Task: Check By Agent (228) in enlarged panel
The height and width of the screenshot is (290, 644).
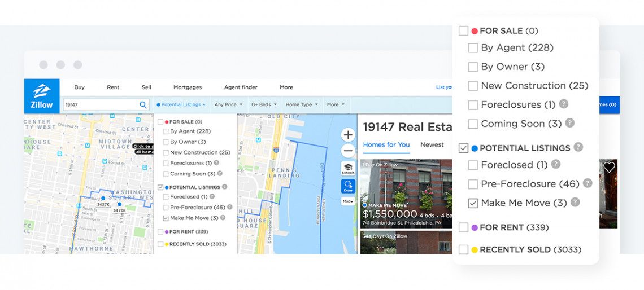Action: tap(473, 48)
